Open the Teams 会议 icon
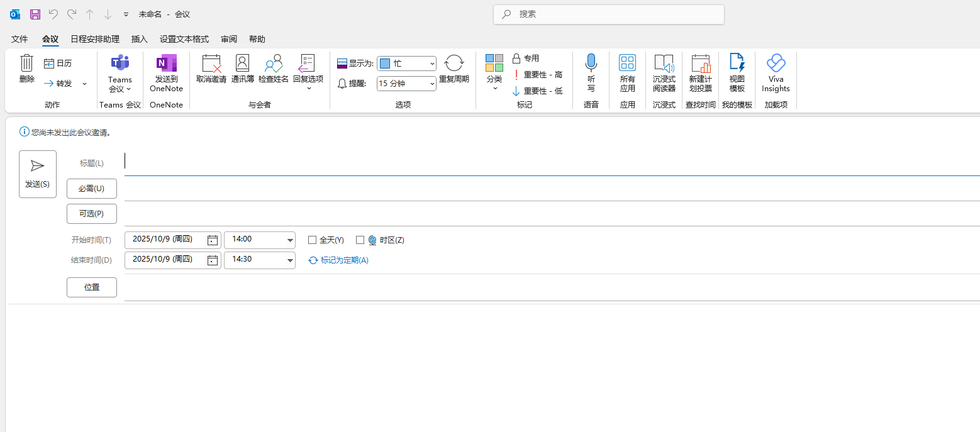980x432 pixels. (x=120, y=64)
